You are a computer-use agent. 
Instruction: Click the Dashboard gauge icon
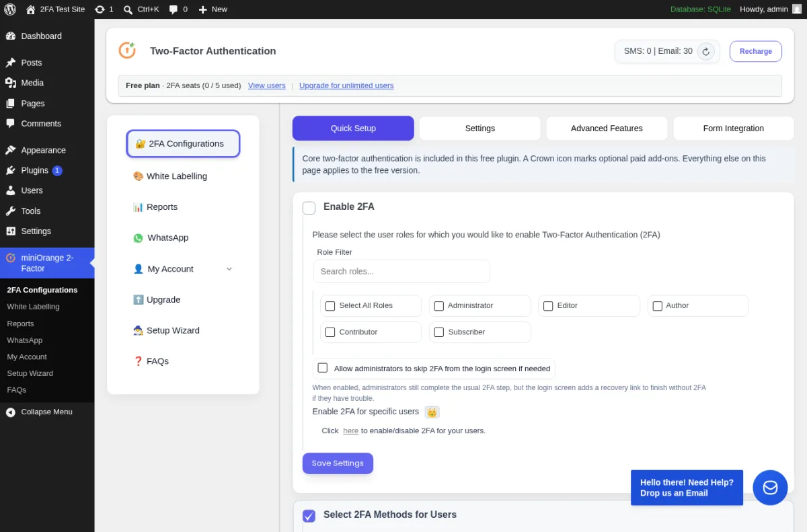(11, 36)
